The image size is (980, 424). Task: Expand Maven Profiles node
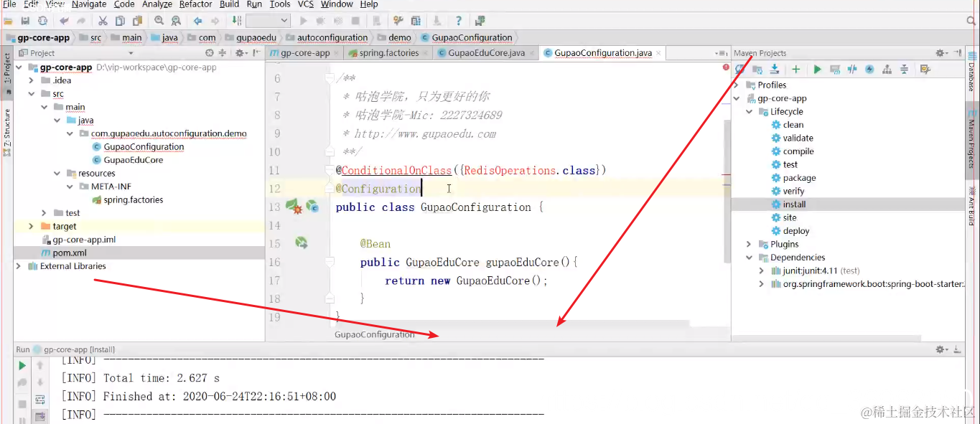pyautogui.click(x=737, y=85)
